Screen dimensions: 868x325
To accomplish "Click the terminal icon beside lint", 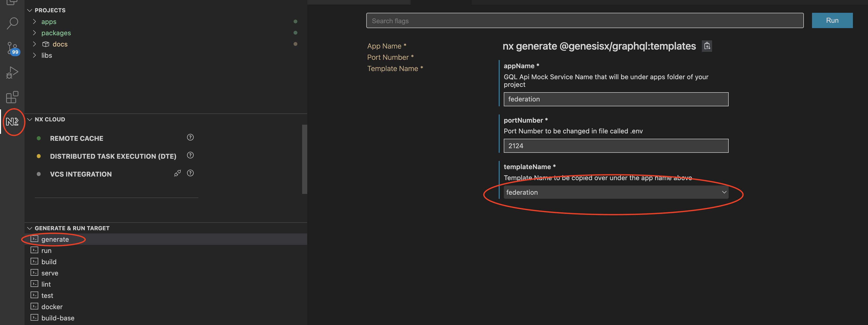I will (34, 284).
